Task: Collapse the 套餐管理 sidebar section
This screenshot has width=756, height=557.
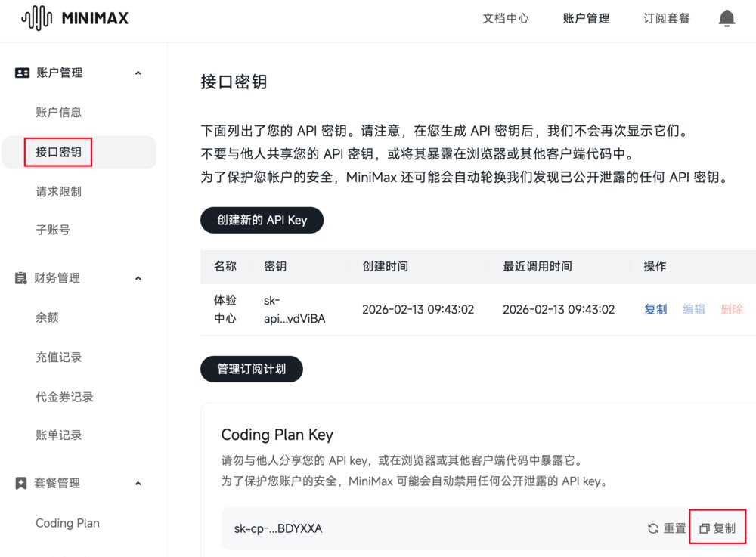Action: click(138, 484)
